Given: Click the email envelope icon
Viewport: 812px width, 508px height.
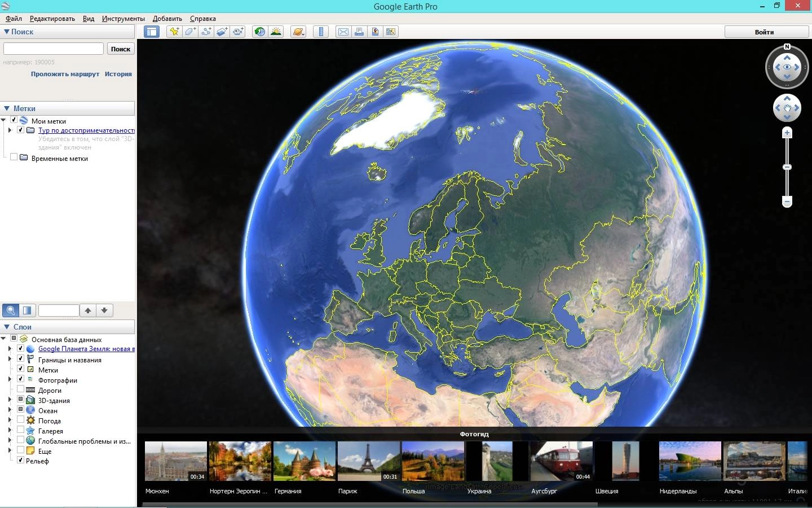Looking at the screenshot, I should [343, 32].
